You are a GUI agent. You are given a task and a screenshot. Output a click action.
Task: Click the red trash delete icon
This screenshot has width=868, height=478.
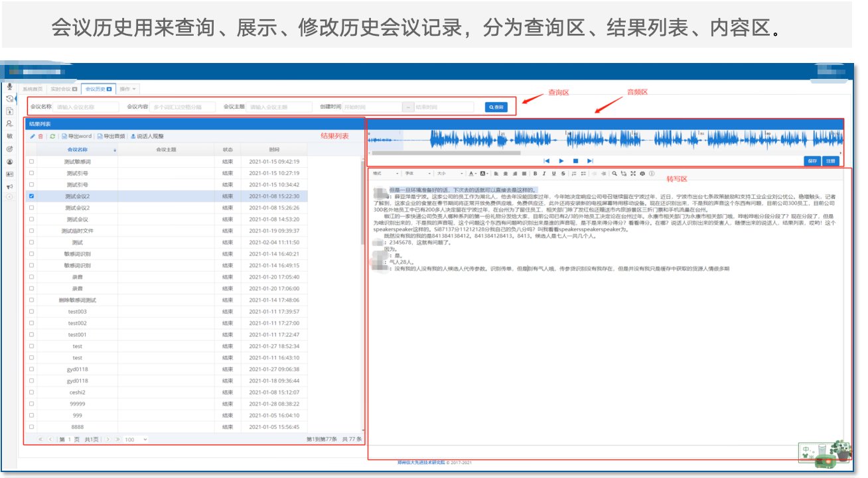[x=40, y=137]
